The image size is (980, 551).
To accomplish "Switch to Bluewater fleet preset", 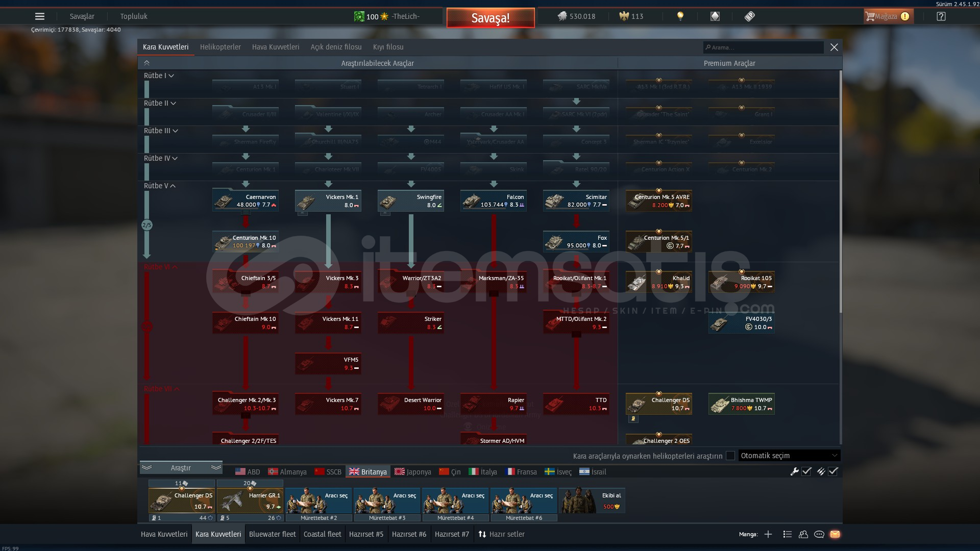I will (273, 534).
